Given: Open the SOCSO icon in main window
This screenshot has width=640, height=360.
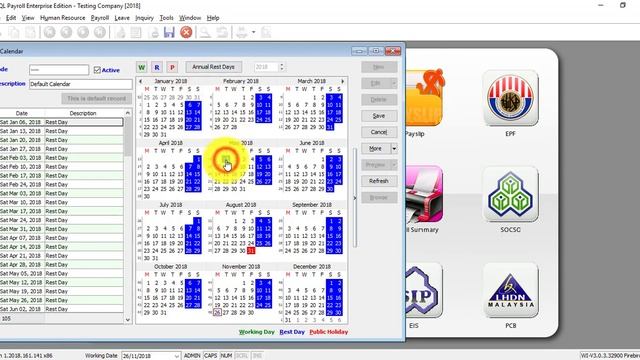Looking at the screenshot, I should 510,194.
